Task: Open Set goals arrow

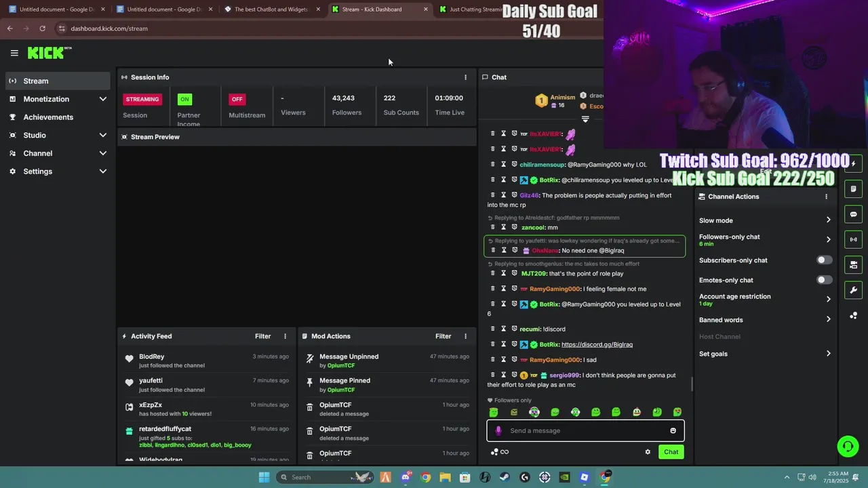Action: pos(828,354)
